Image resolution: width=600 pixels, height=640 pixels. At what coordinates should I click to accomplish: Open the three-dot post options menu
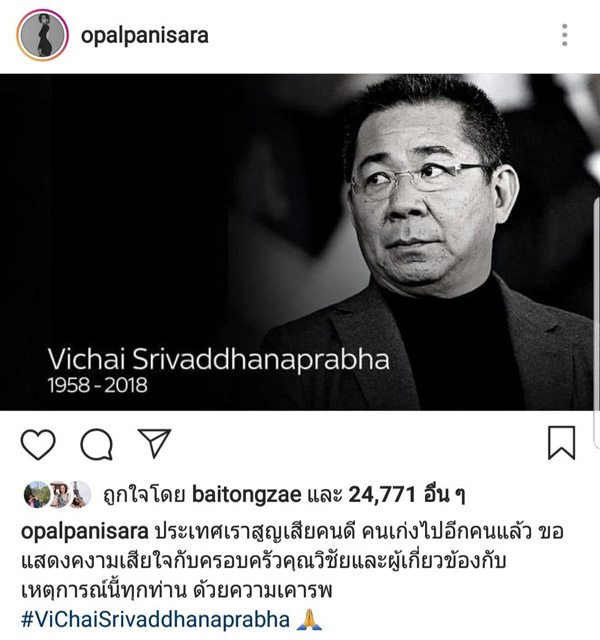point(564,35)
